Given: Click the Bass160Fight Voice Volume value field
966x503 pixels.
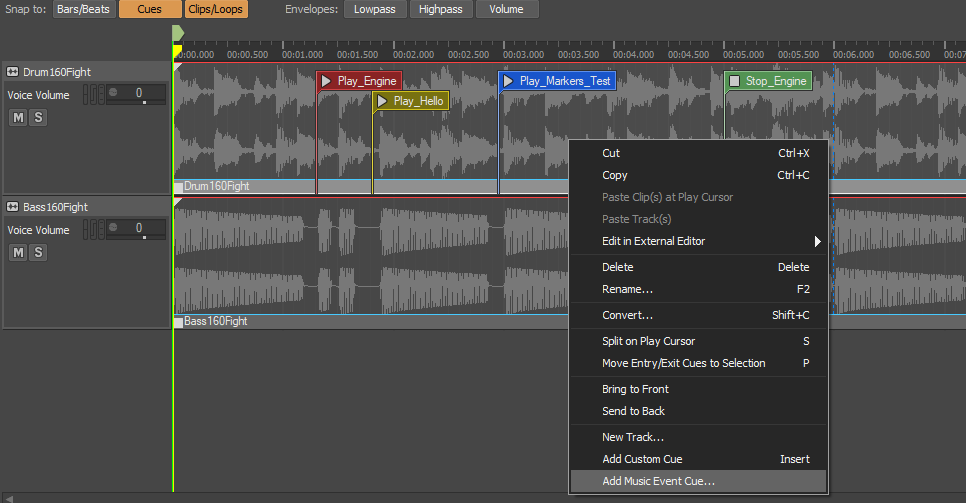Looking at the screenshot, I should (x=140, y=229).
